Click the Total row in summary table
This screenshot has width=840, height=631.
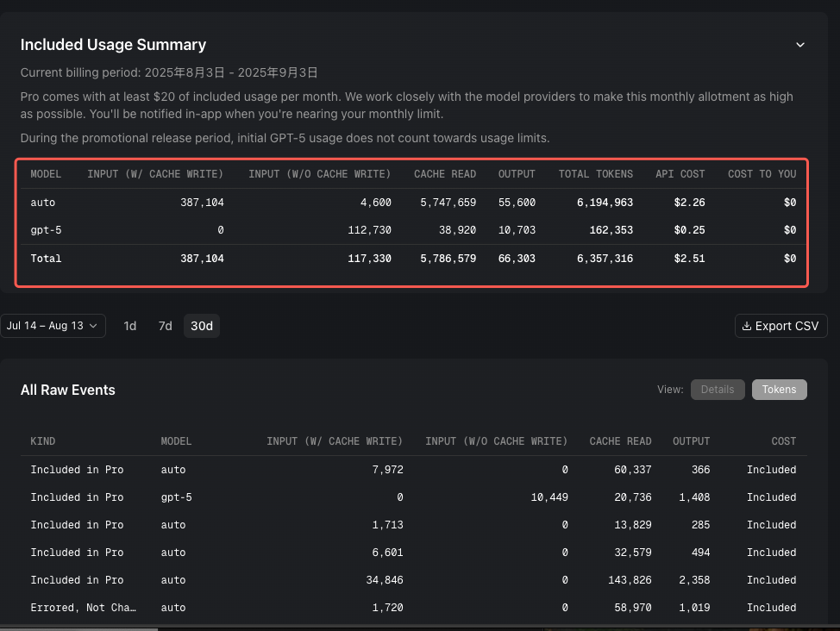point(46,259)
